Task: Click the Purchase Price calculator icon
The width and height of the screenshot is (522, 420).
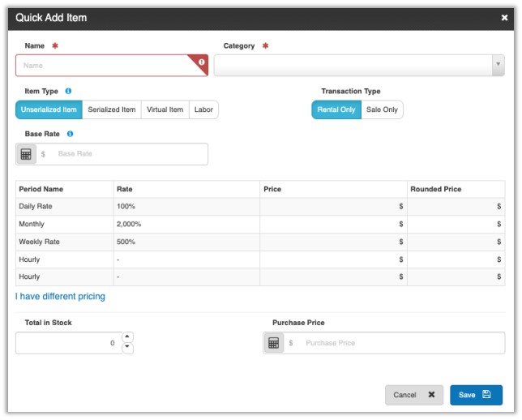Action: (274, 343)
